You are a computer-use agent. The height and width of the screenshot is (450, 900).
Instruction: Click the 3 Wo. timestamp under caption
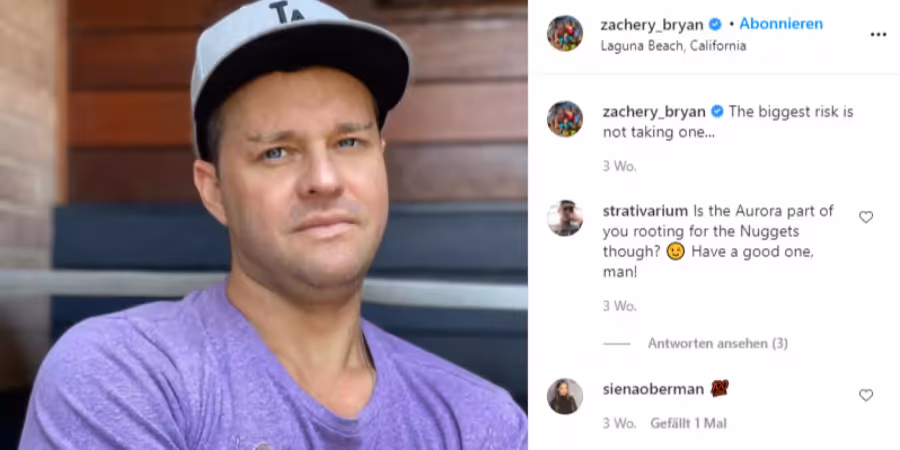(x=619, y=166)
